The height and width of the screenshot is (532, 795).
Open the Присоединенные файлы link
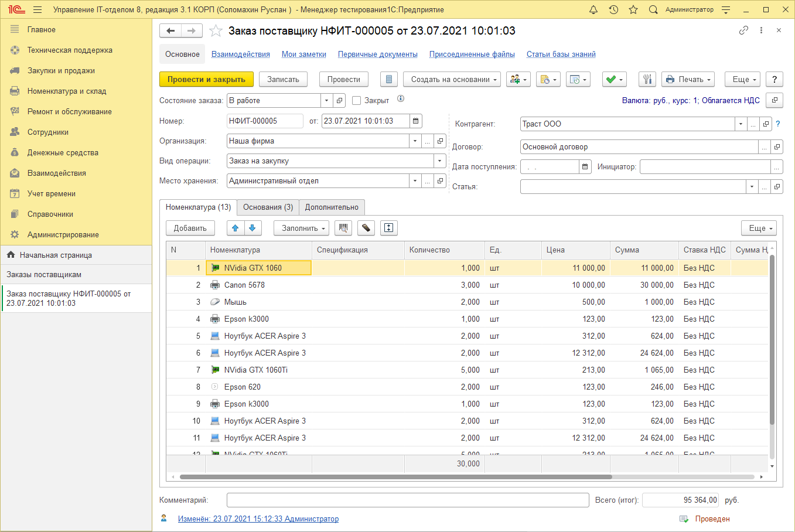(472, 54)
